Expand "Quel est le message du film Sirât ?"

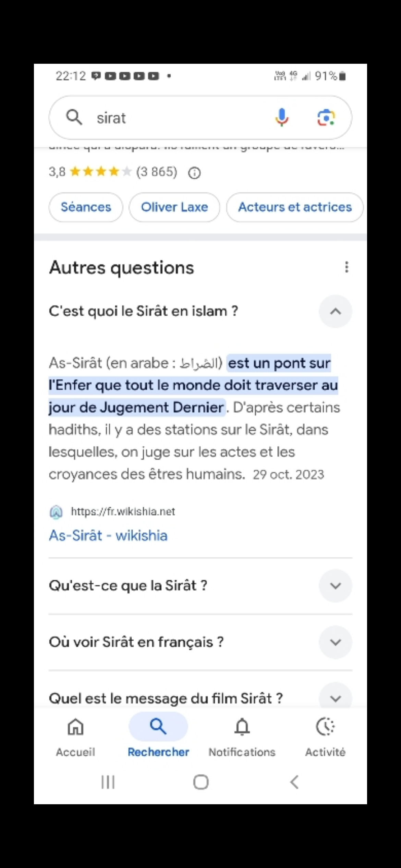(335, 698)
